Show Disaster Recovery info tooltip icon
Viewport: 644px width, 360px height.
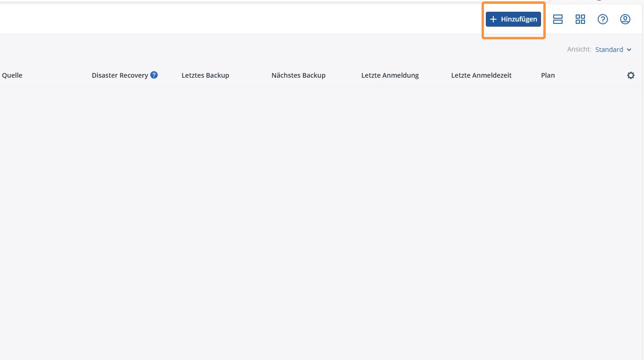(154, 75)
